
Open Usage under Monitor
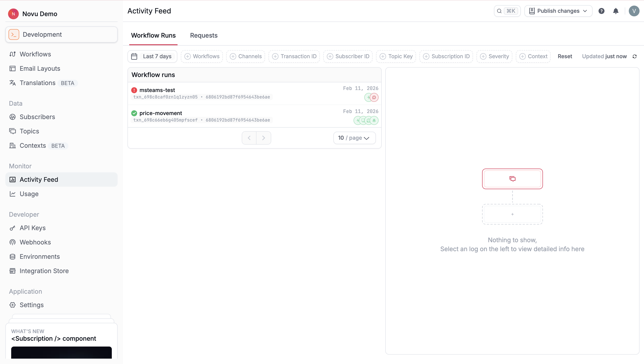click(29, 193)
